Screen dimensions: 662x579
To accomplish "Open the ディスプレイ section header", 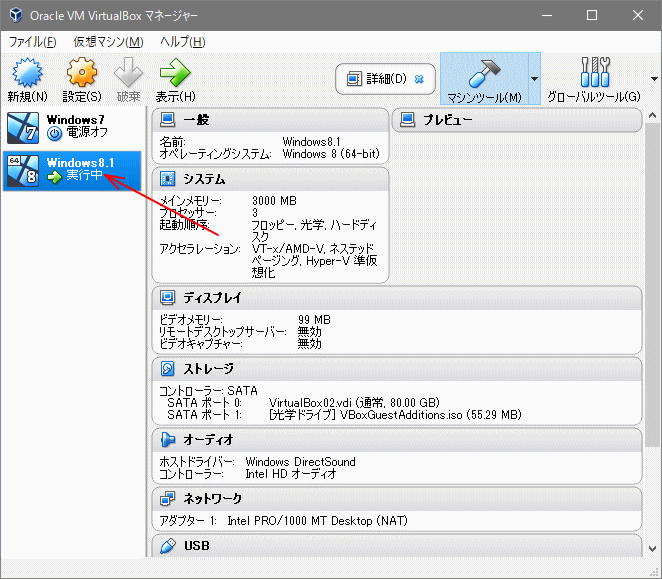I will [397, 297].
